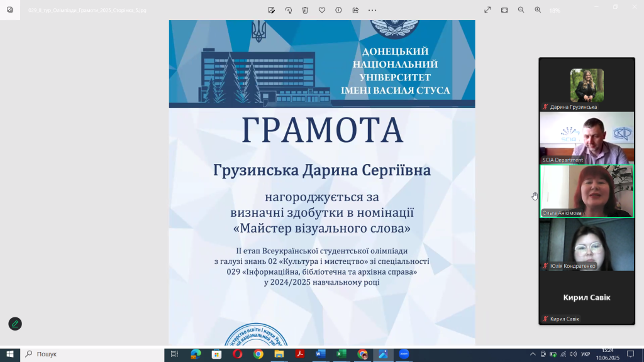Viewport: 644px width, 362px height.
Task: Open the zoom percentage dropdown
Action: click(x=555, y=10)
